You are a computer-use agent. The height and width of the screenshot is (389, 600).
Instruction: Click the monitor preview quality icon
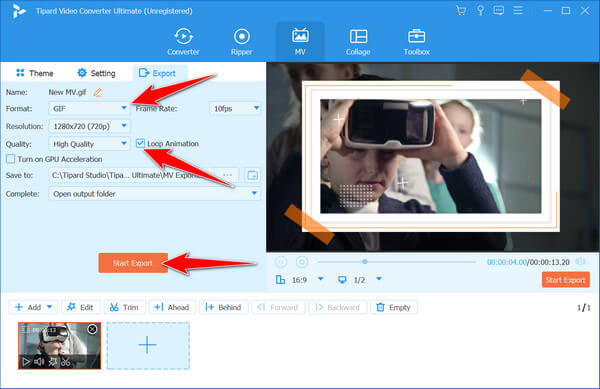[342, 280]
